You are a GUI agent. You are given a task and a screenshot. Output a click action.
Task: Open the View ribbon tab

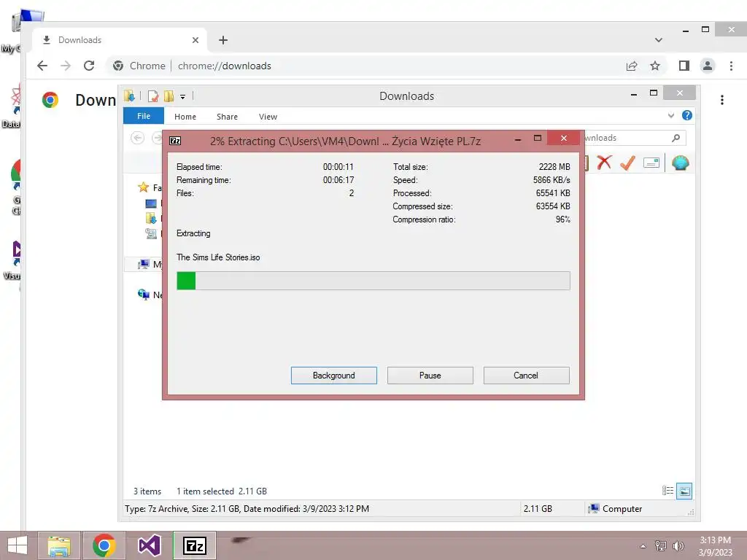[x=268, y=117]
